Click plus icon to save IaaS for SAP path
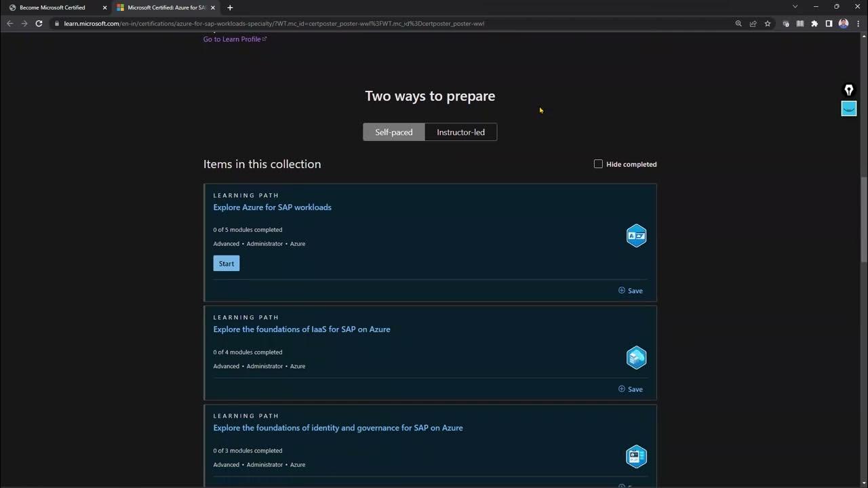This screenshot has width=868, height=488. [x=622, y=389]
